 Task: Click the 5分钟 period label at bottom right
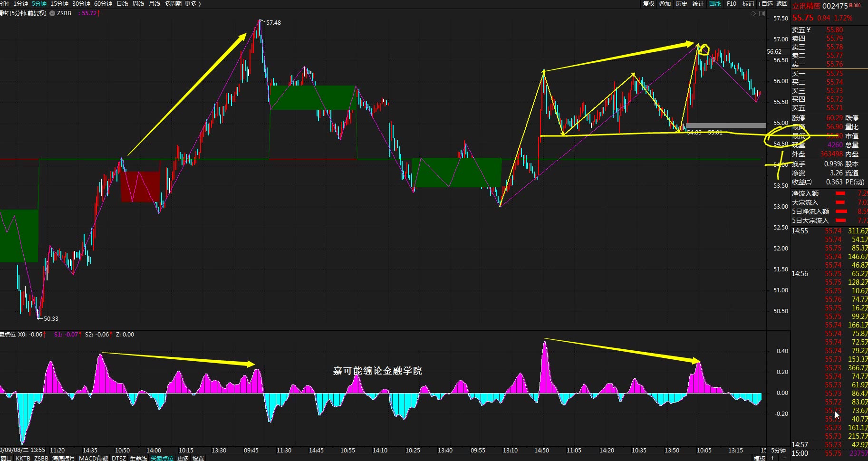click(778, 450)
